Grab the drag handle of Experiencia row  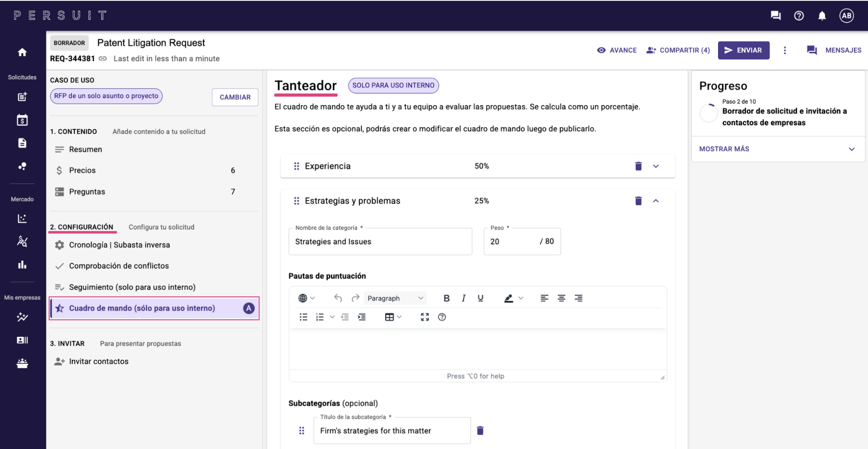point(297,166)
